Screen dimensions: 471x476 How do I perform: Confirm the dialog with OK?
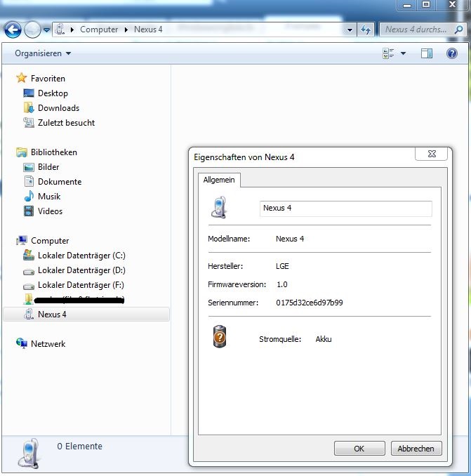tap(359, 449)
